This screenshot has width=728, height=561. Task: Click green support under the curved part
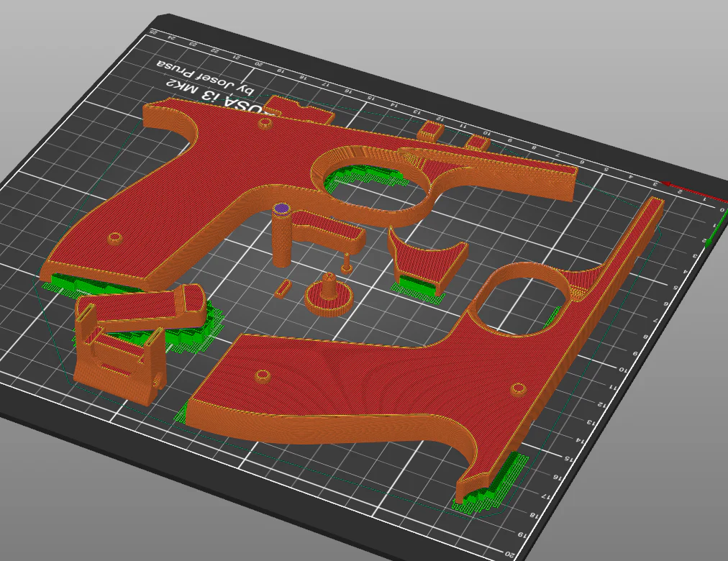click(417, 284)
